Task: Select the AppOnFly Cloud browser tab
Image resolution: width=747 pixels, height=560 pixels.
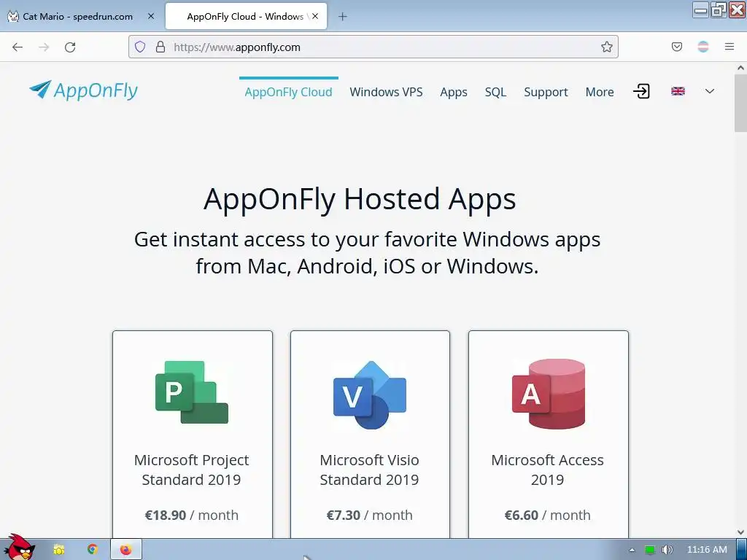Action: [x=246, y=16]
